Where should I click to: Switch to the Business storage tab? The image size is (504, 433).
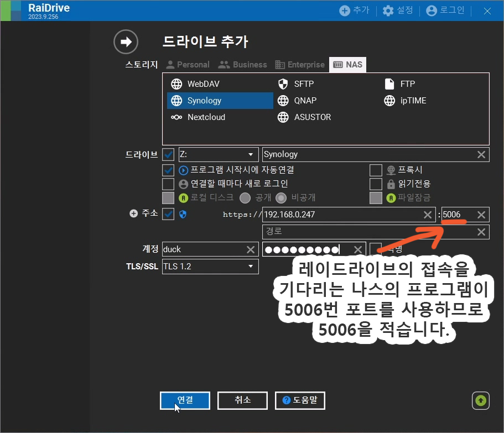pyautogui.click(x=242, y=65)
